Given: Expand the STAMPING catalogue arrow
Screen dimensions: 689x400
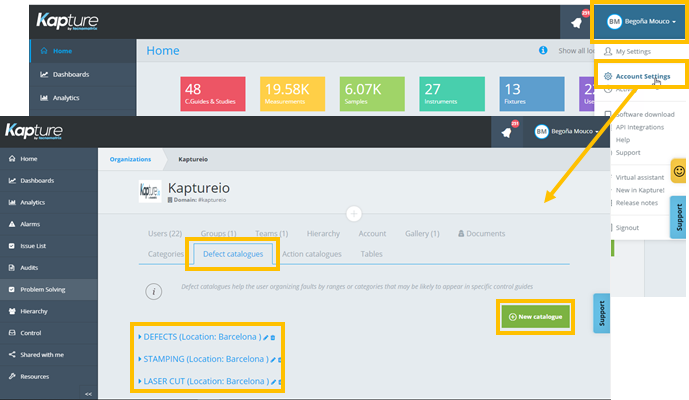Looking at the screenshot, I should pyautogui.click(x=140, y=359).
